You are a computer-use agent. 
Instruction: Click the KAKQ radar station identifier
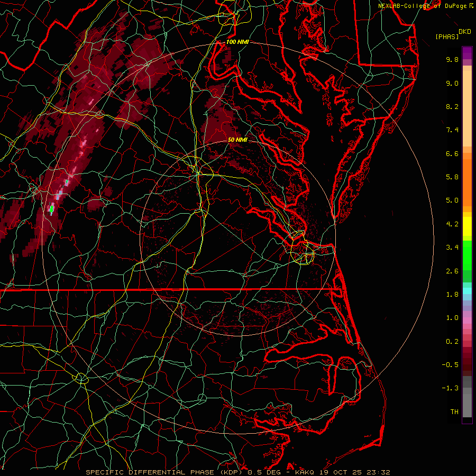pos(305,472)
